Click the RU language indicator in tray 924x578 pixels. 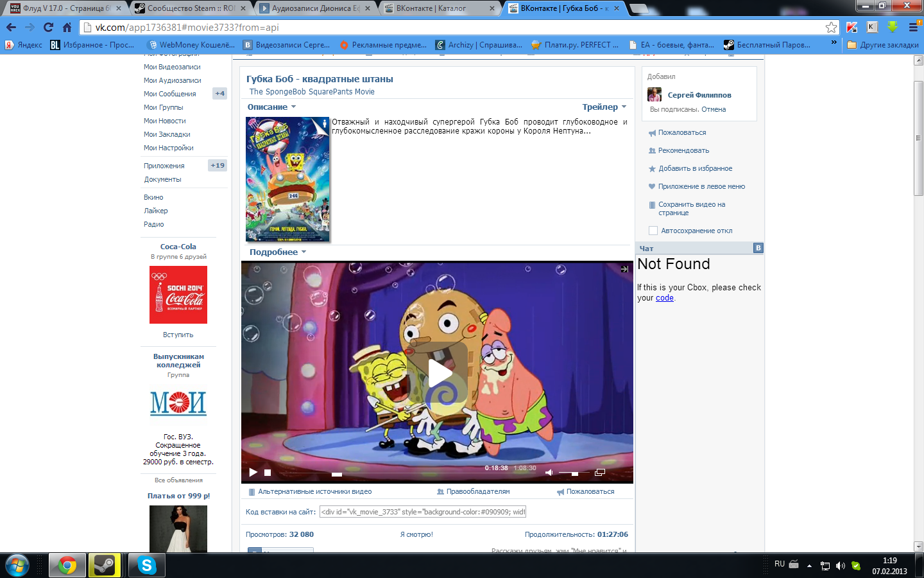point(780,564)
